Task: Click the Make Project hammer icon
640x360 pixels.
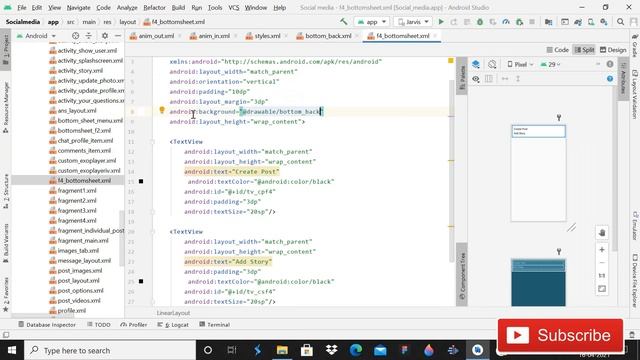Action: pyautogui.click(x=344, y=22)
